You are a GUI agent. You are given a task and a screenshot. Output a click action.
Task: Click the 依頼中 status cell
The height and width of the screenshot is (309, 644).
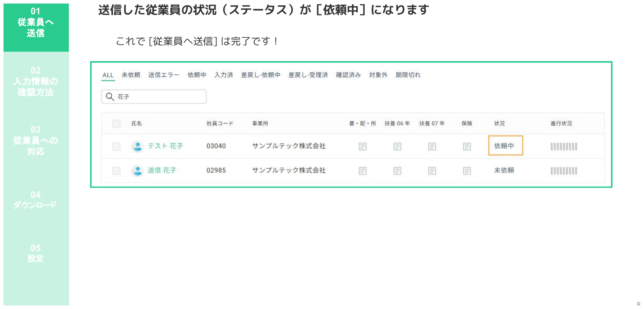(506, 146)
